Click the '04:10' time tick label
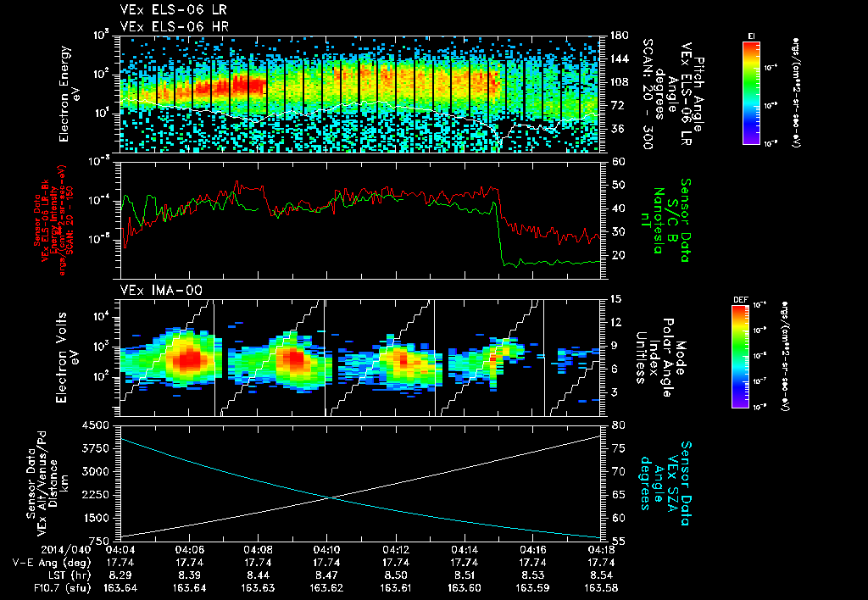Viewport: 868px width, 600px height. pos(326,551)
